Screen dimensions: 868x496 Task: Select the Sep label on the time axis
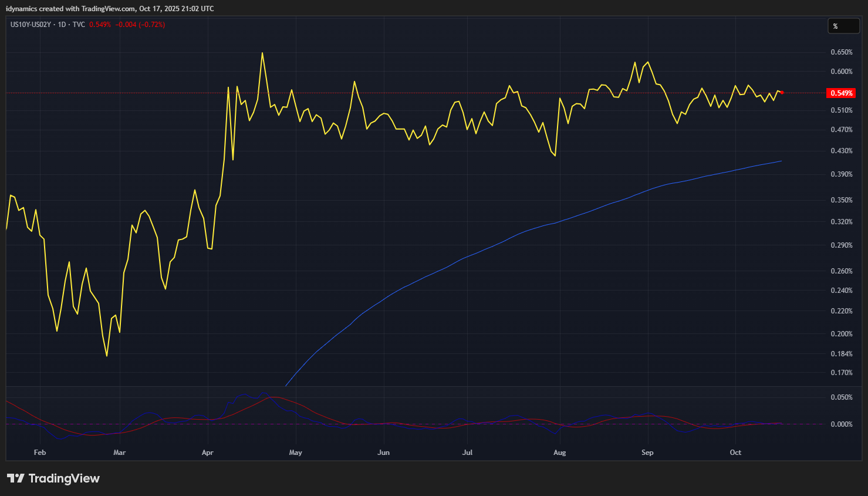click(x=647, y=453)
